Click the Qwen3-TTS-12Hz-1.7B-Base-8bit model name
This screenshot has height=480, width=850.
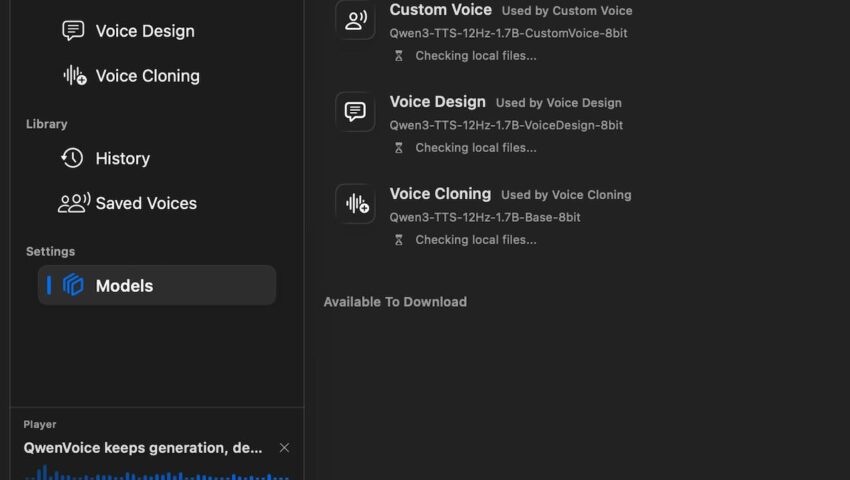click(x=485, y=217)
